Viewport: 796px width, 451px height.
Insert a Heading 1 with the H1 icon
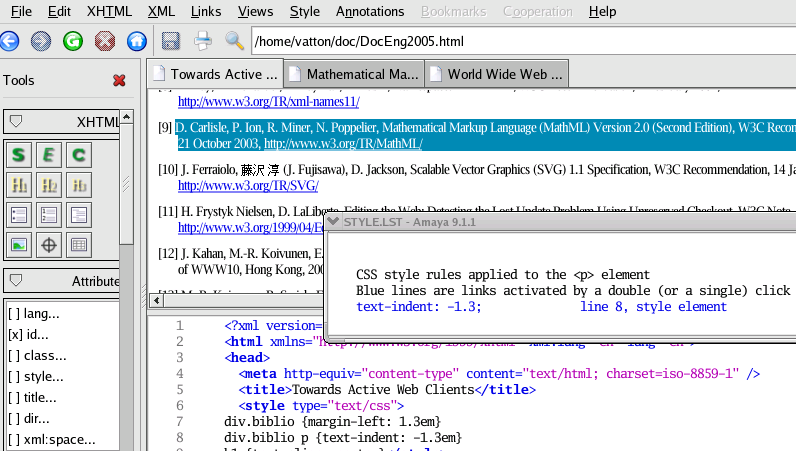tap(19, 185)
